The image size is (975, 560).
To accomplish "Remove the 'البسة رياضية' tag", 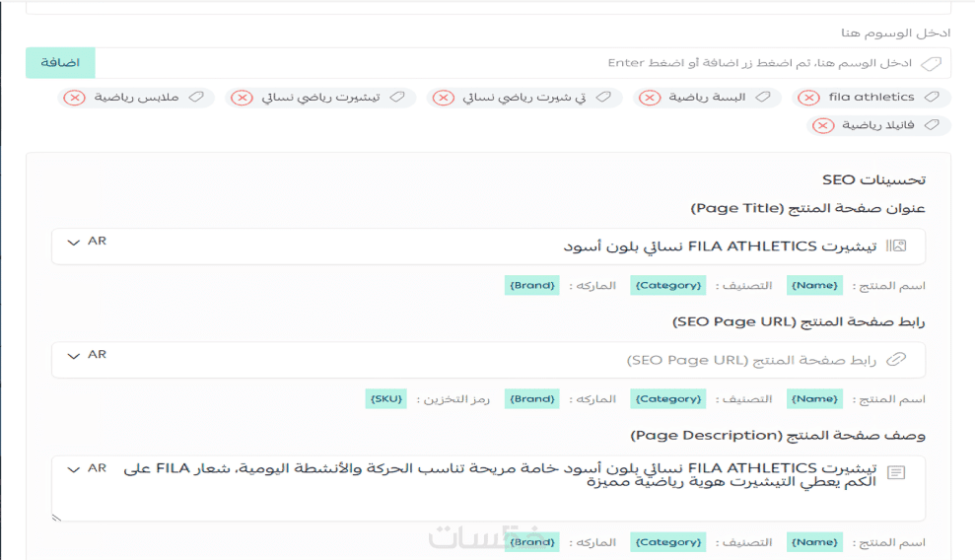I will 650,98.
